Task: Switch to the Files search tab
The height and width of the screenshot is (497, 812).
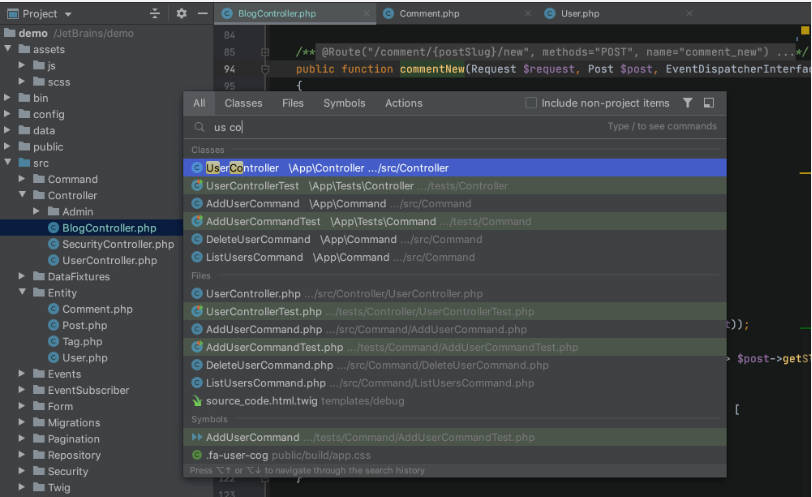Action: point(293,103)
